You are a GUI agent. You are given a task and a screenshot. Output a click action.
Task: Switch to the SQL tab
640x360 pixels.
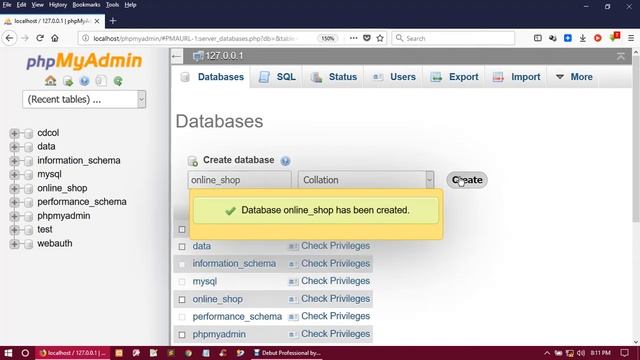tap(277, 77)
